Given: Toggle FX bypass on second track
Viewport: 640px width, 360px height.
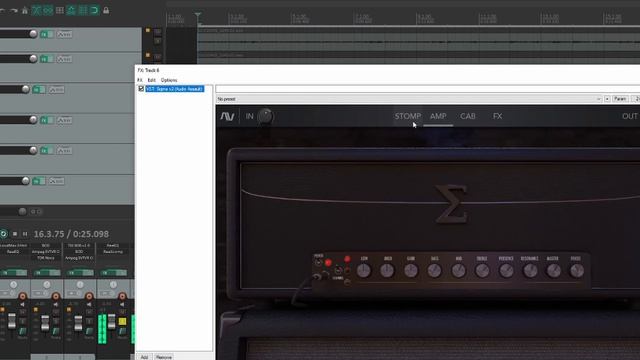Looking at the screenshot, I should point(50,59).
